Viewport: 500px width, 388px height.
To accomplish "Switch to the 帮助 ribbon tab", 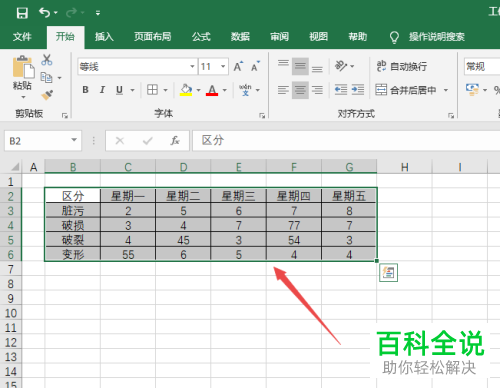I will click(358, 36).
